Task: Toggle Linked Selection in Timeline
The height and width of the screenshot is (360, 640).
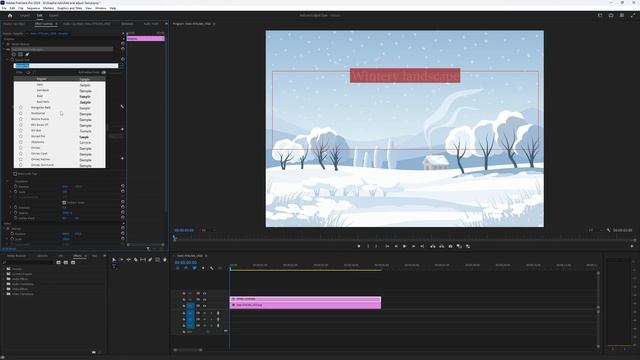Action: coord(194,268)
